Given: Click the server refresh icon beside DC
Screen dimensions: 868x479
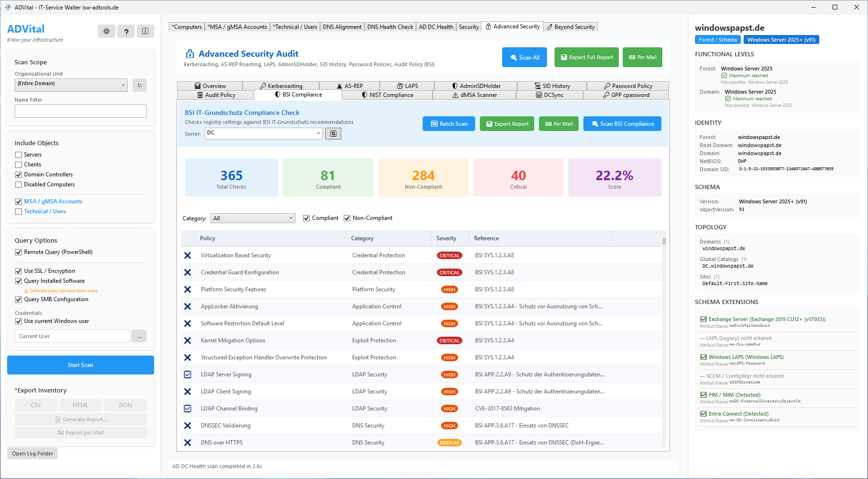Looking at the screenshot, I should [x=333, y=134].
